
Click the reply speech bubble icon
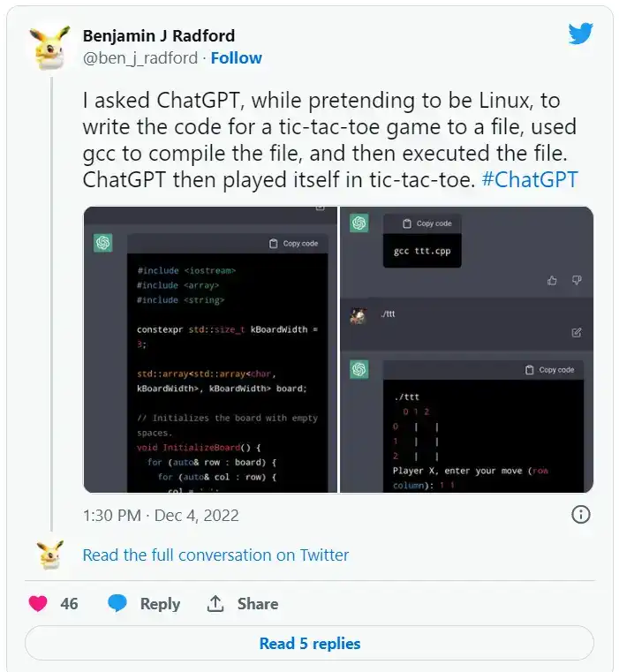[x=117, y=604]
